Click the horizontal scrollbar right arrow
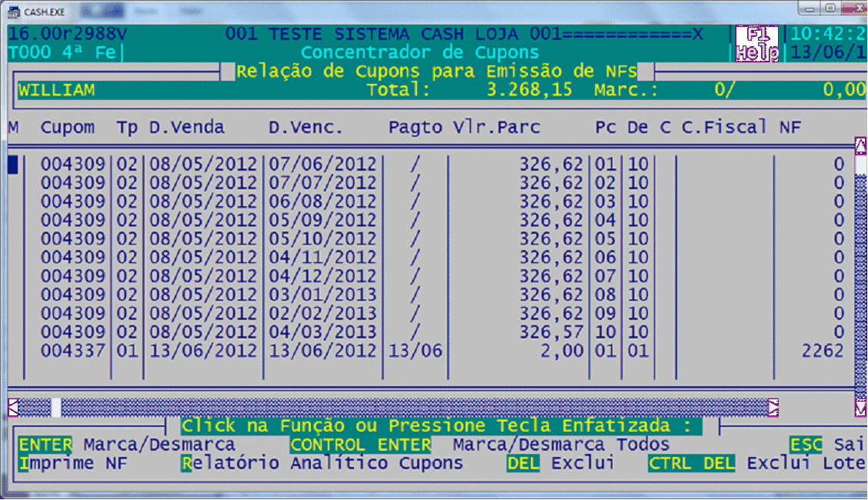Image resolution: width=868 pixels, height=500 pixels. 773,406
